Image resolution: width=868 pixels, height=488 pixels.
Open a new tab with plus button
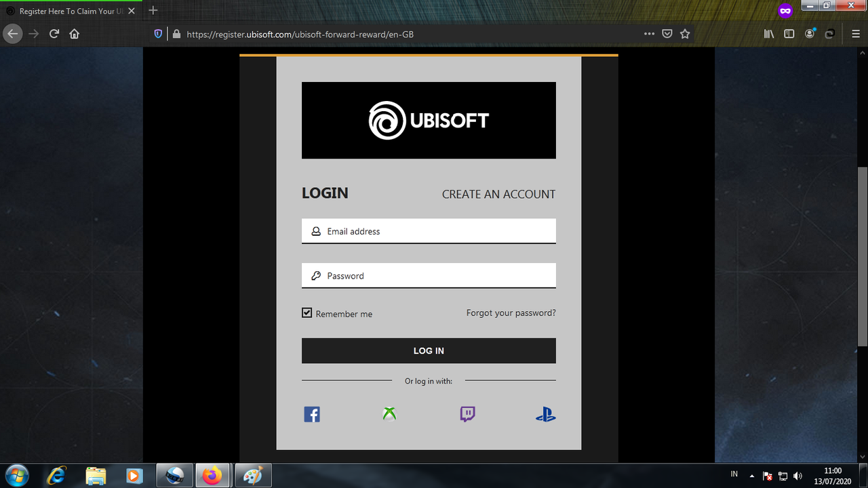[153, 10]
